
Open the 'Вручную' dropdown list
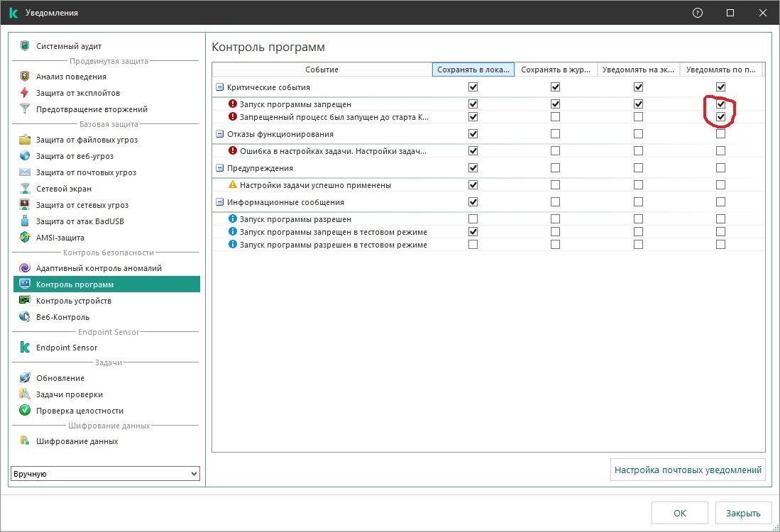coord(106,474)
